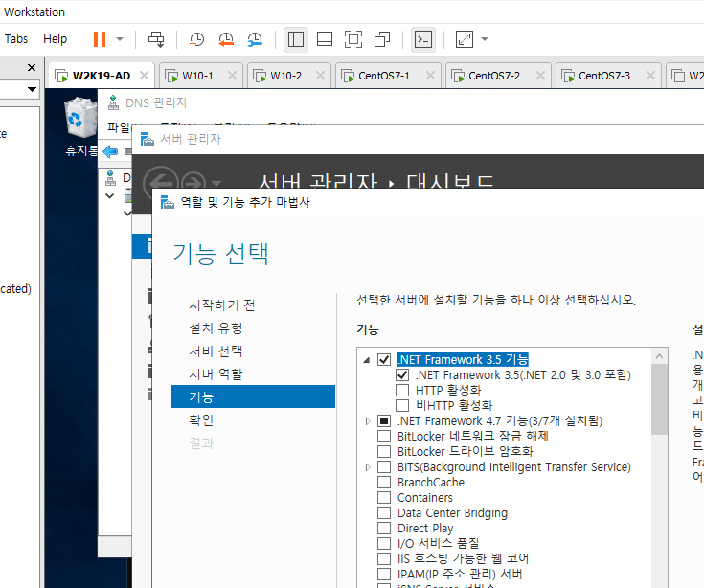This screenshot has height=588, width=704.
Task: Switch to the CentOS7-2 tab
Action: [494, 76]
